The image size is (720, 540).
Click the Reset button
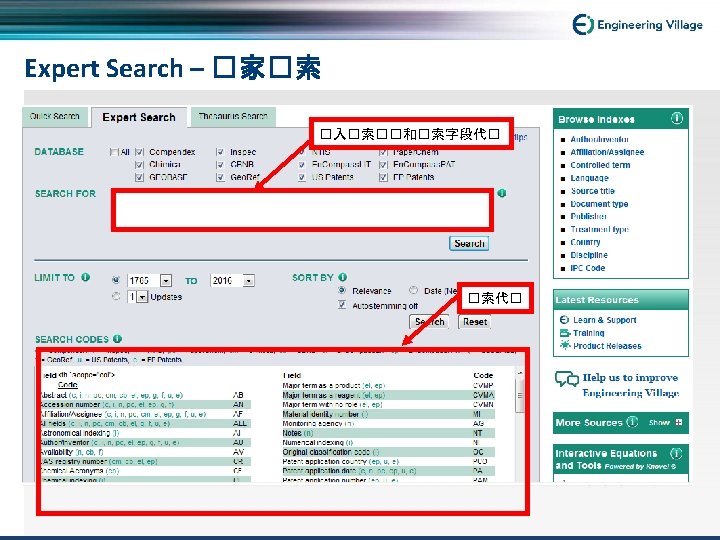click(x=475, y=322)
